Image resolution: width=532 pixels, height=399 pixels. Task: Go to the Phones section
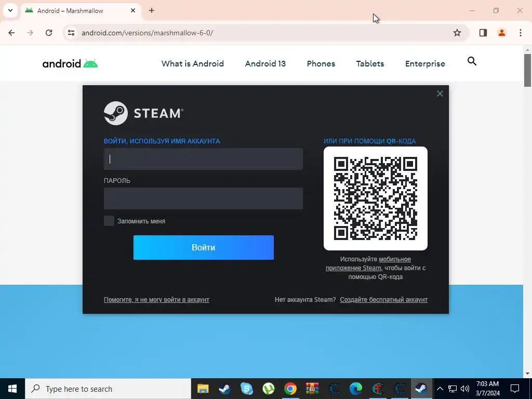tap(321, 63)
